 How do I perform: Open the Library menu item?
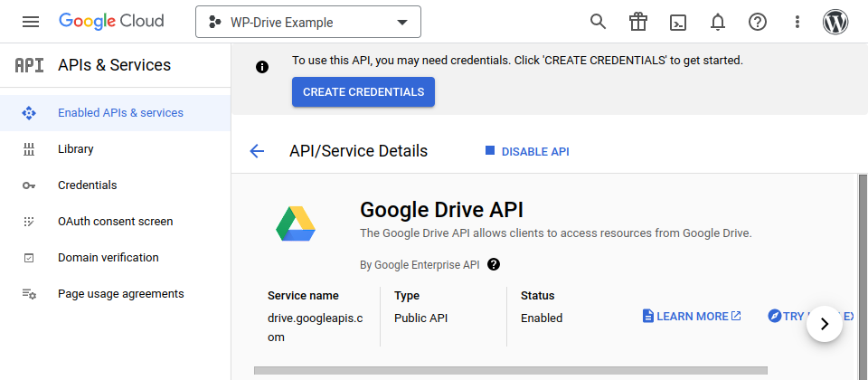(x=76, y=149)
